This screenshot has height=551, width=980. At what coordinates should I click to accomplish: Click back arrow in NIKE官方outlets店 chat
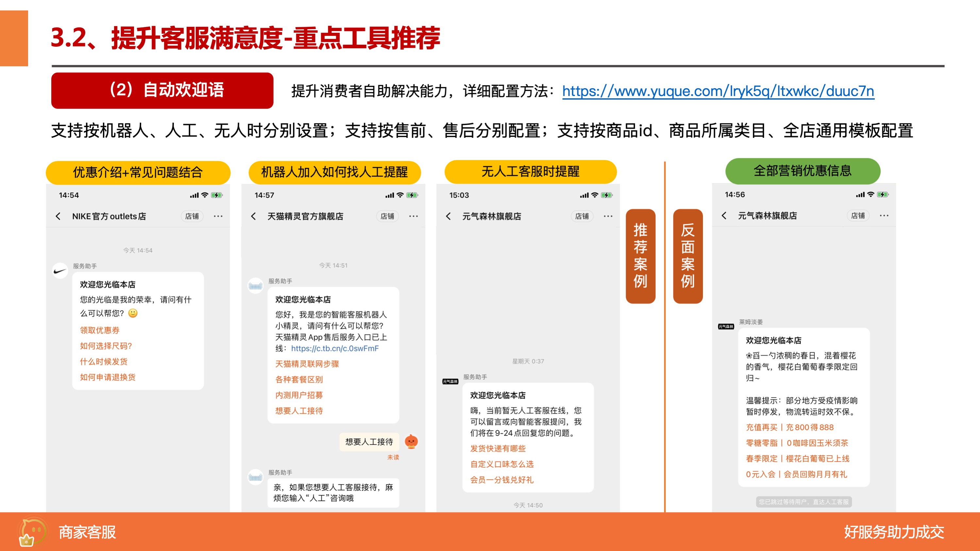click(x=58, y=216)
